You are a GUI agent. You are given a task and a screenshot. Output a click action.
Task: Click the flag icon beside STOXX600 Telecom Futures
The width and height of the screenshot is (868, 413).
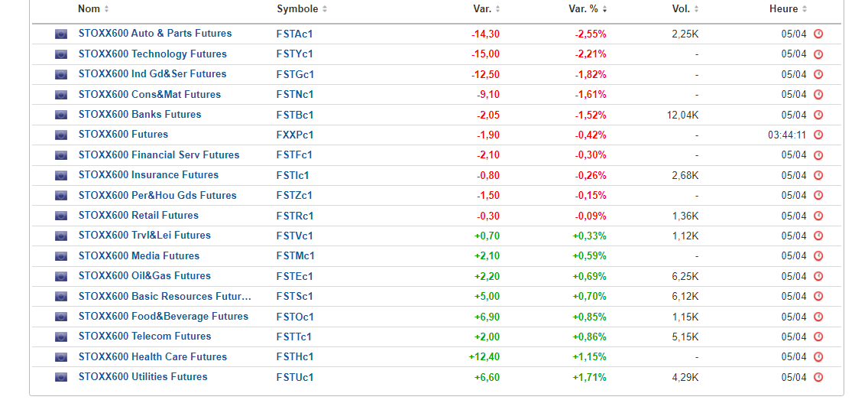coord(61,337)
